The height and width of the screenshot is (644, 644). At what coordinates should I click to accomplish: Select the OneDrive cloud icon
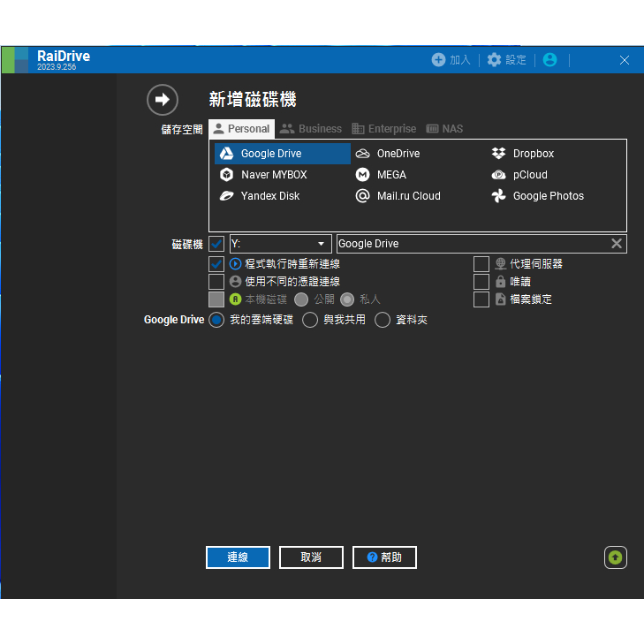tap(362, 154)
